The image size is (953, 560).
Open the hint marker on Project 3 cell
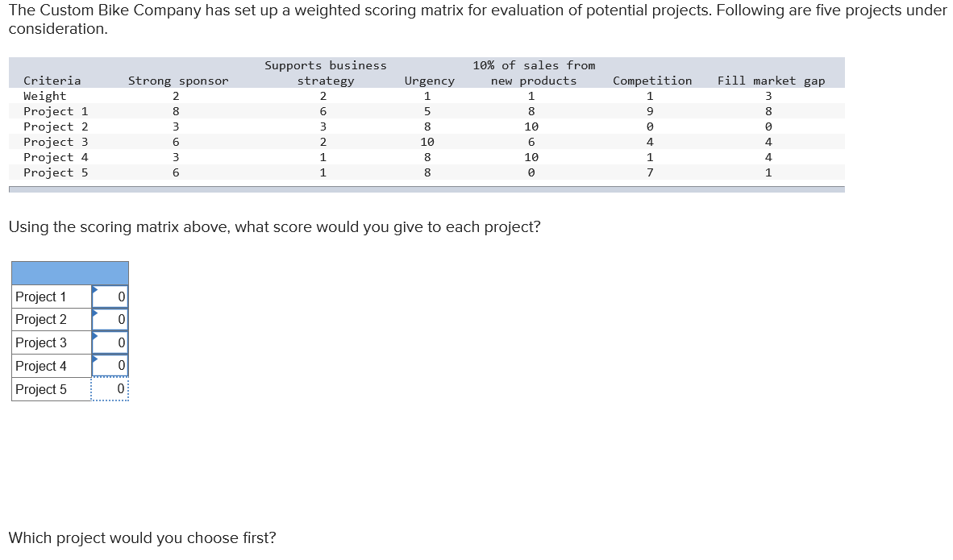point(94,337)
